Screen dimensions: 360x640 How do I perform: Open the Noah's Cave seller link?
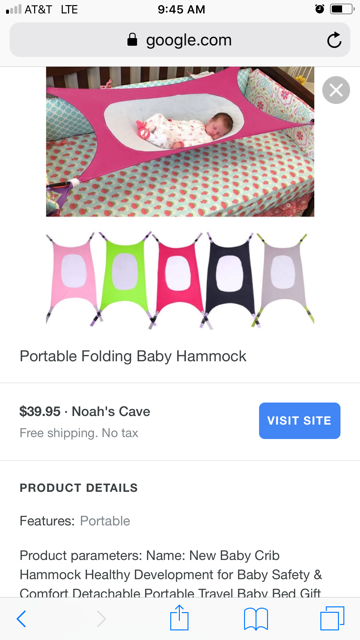(111, 411)
